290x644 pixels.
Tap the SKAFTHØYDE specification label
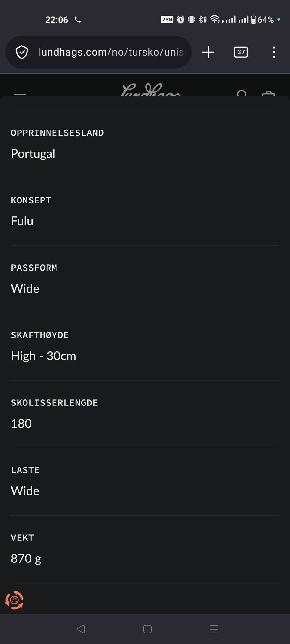[40, 335]
